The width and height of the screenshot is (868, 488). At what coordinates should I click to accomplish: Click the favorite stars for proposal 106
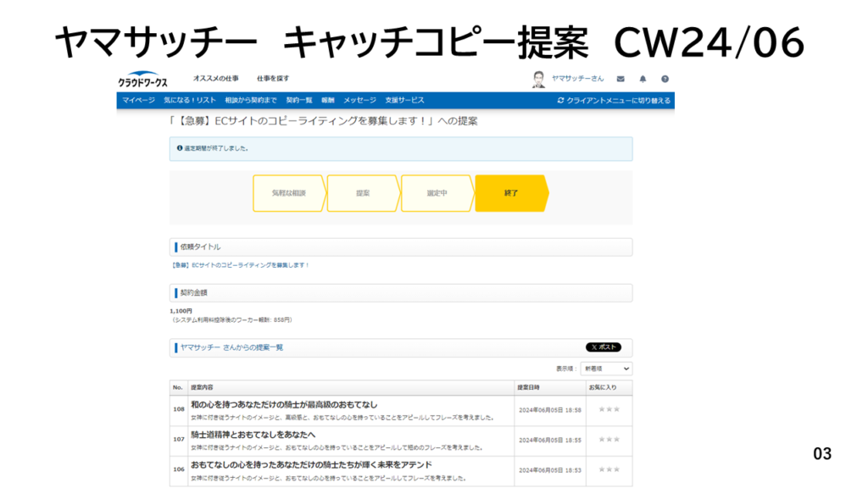tap(609, 469)
